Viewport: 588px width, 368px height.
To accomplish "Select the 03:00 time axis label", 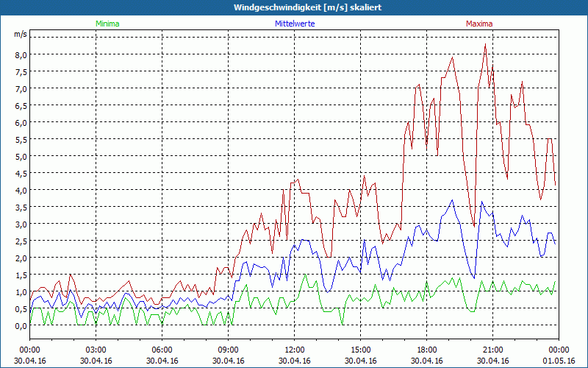I will 96,350.
